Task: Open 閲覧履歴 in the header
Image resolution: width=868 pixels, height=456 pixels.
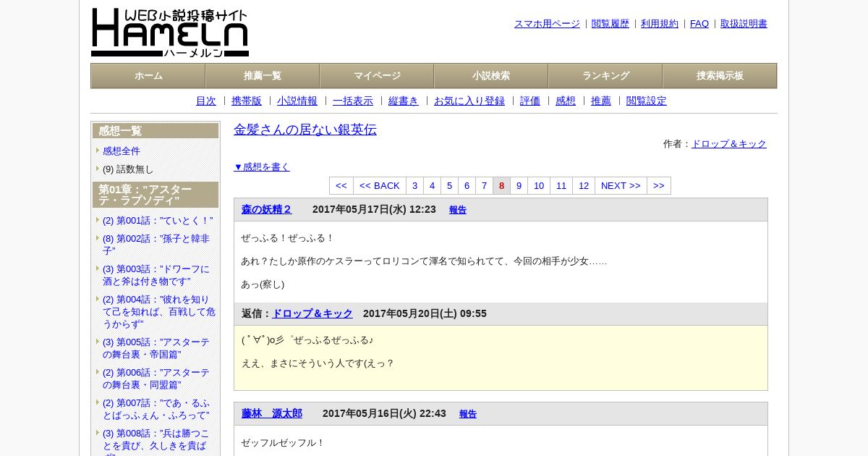Action: pos(610,24)
